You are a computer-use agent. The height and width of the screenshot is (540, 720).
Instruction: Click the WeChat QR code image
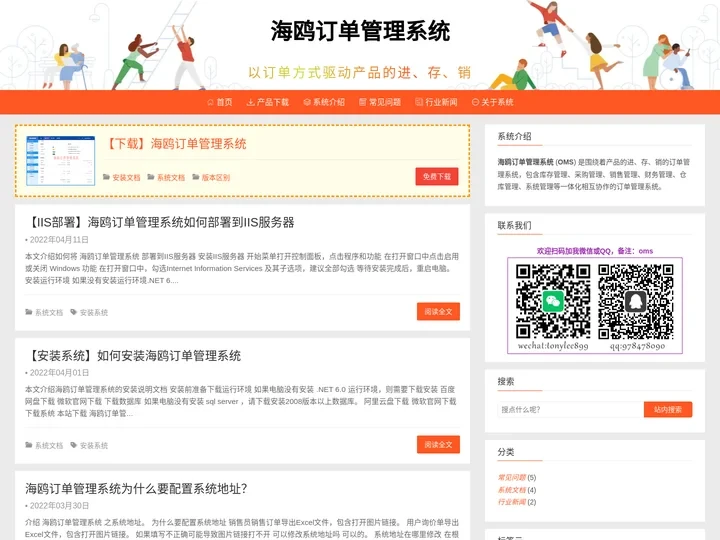pos(553,302)
